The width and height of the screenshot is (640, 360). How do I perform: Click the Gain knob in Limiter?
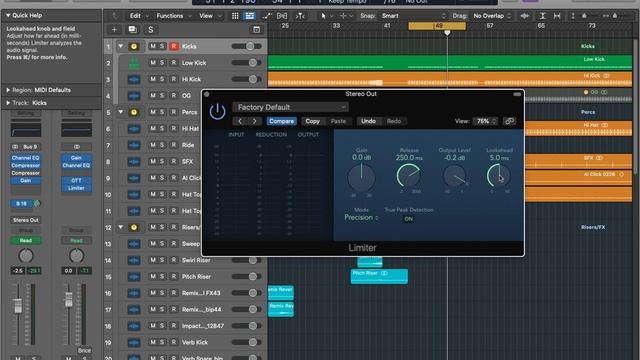tap(361, 178)
